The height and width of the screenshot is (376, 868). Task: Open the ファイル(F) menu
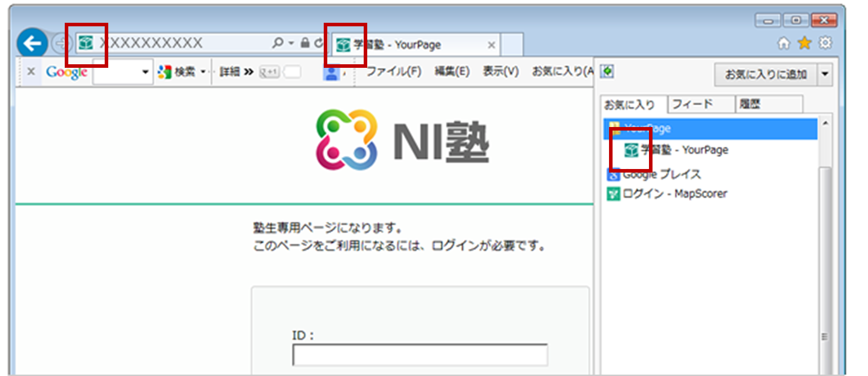click(394, 71)
